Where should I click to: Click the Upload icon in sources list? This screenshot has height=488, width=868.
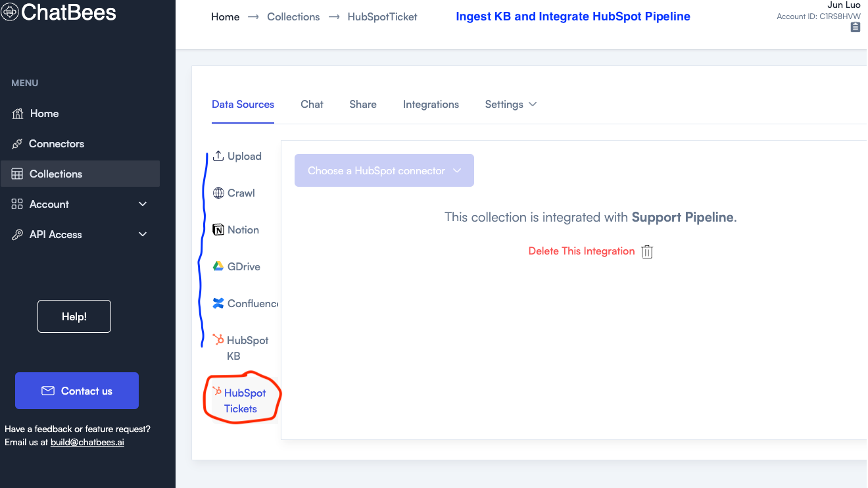pos(218,156)
